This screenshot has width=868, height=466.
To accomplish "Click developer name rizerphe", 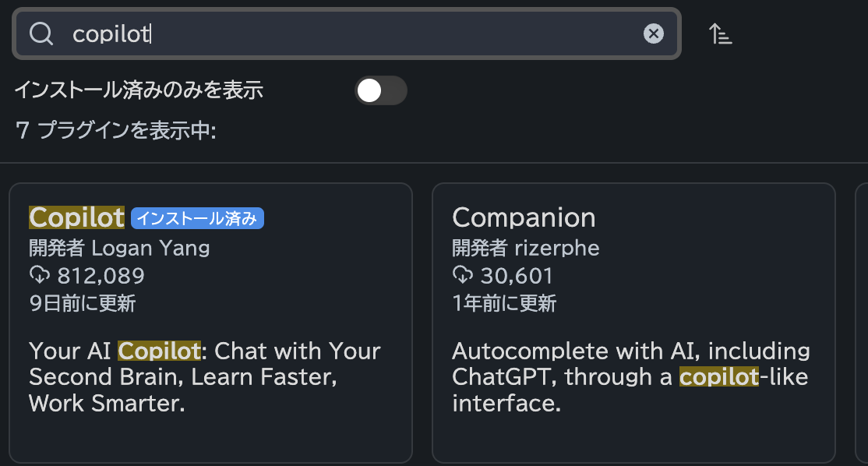I will pyautogui.click(x=557, y=248).
